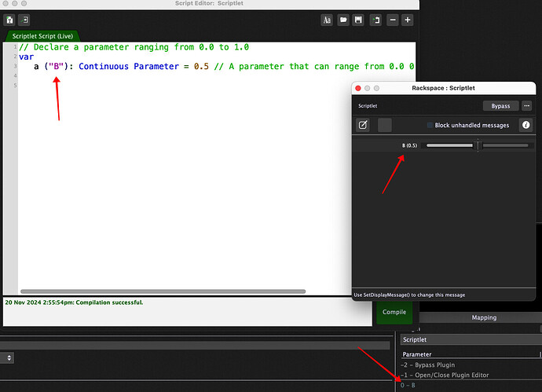542x392 pixels.
Task: Click the Scriptlet label in the Rackspace window
Action: point(368,106)
